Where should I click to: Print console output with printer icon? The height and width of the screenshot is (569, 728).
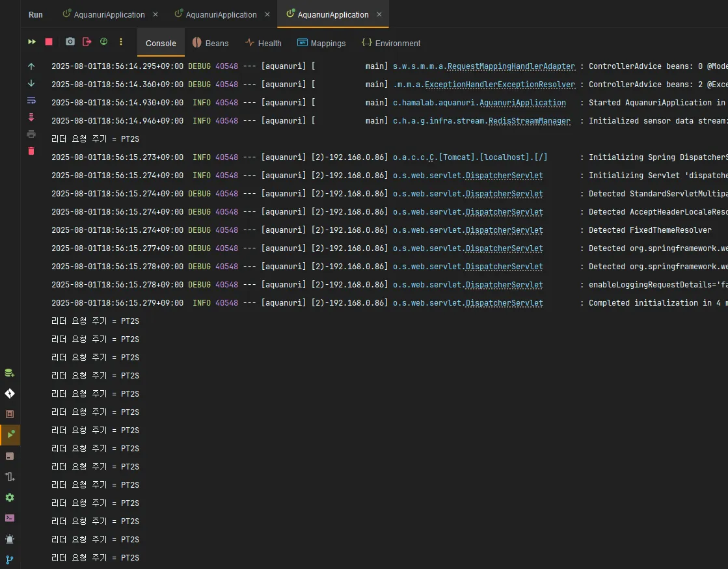(x=31, y=134)
